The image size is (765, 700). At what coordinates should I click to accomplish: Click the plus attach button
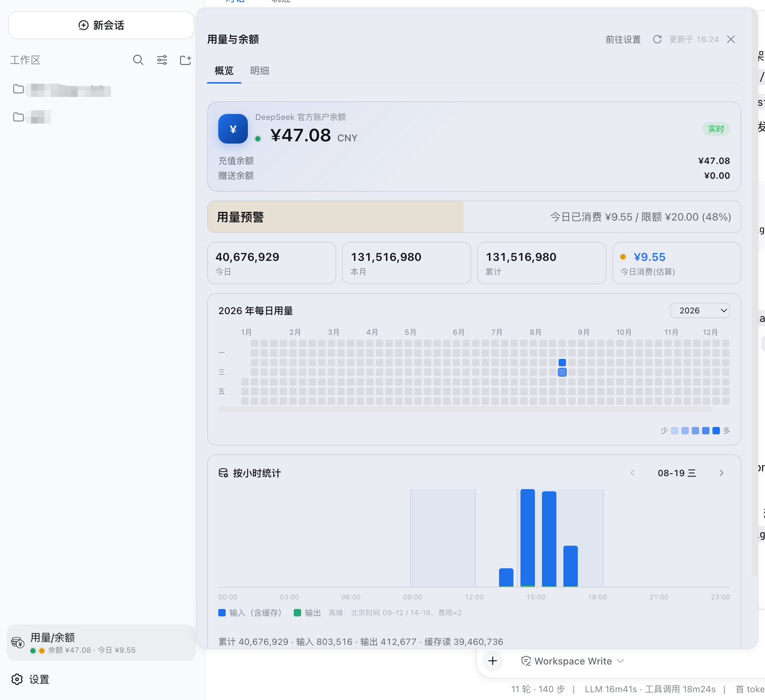[492, 661]
